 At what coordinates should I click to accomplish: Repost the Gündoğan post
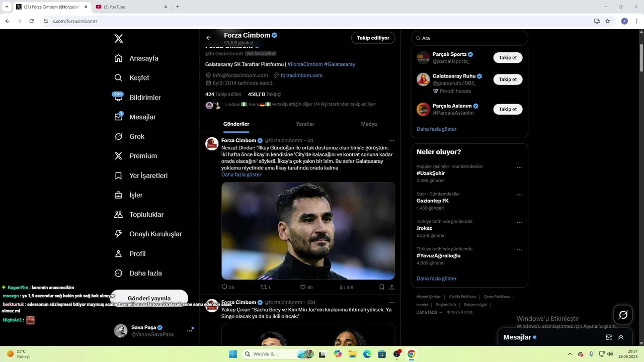(265, 287)
